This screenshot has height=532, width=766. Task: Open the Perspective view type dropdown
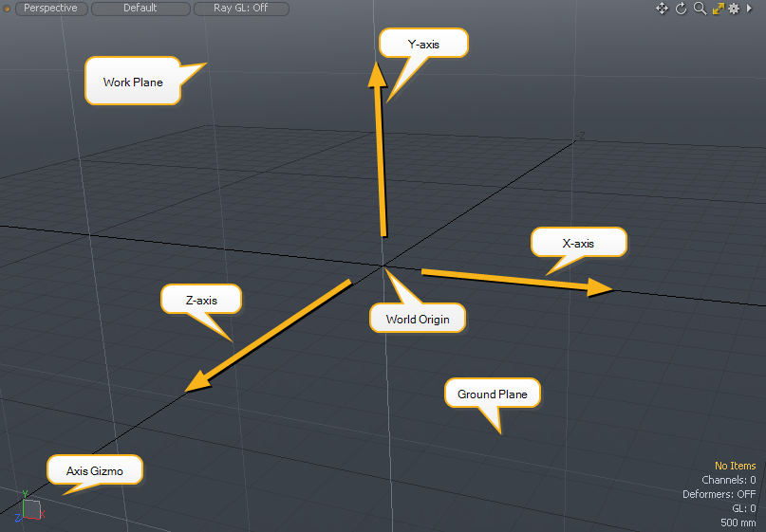[50, 9]
